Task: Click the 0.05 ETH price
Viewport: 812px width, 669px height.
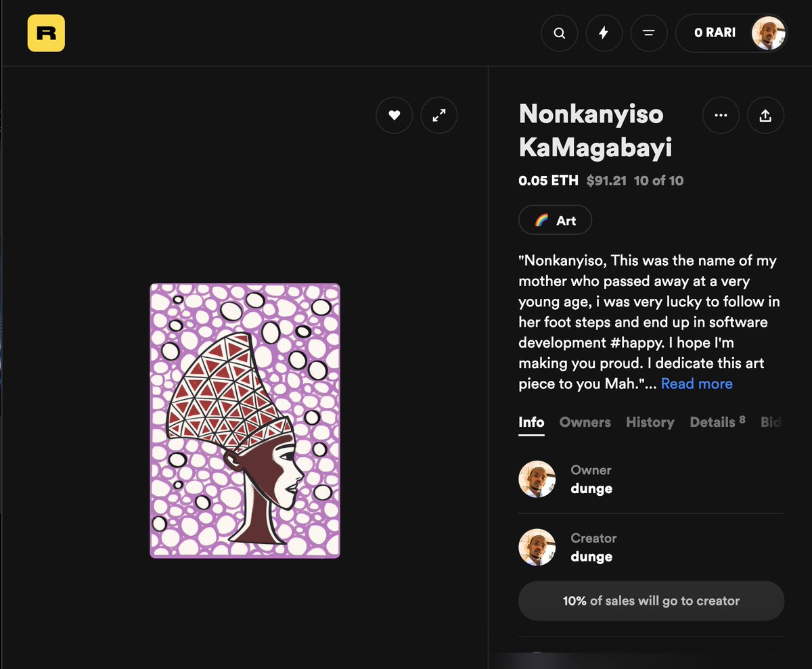Action: pyautogui.click(x=548, y=181)
